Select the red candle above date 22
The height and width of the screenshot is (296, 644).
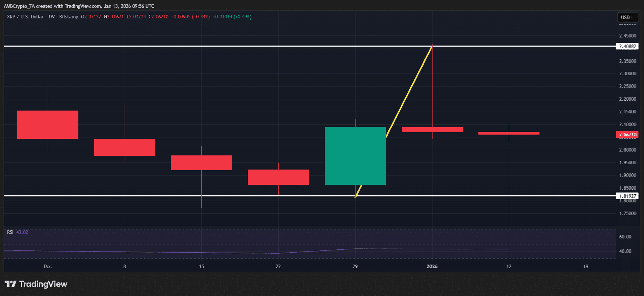pos(278,177)
